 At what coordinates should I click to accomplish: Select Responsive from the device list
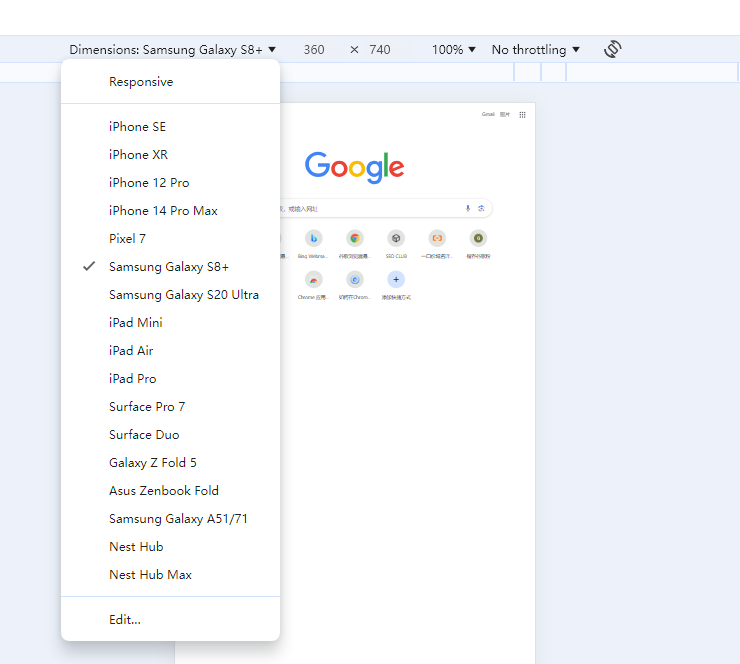170,82
